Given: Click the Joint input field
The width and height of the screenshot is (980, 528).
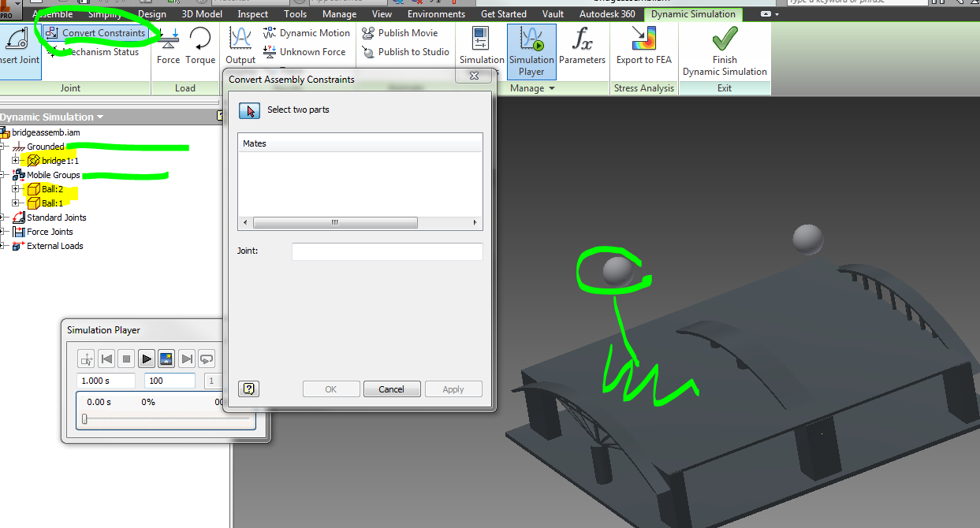Looking at the screenshot, I should pyautogui.click(x=387, y=251).
